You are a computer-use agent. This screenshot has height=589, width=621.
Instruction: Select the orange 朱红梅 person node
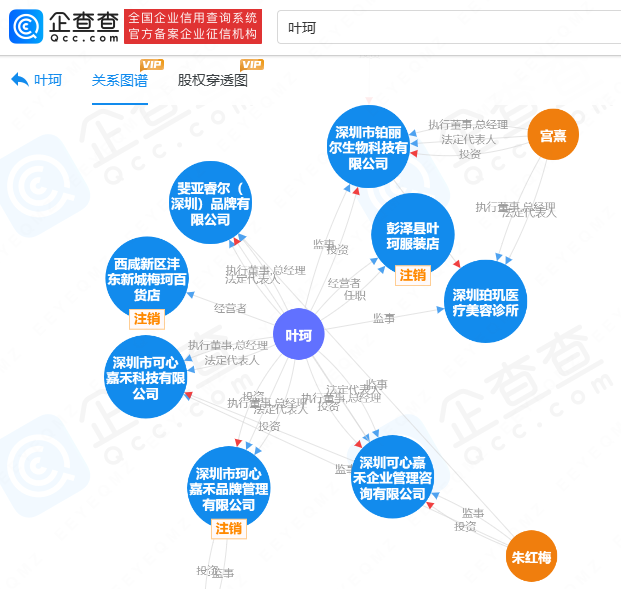531,556
